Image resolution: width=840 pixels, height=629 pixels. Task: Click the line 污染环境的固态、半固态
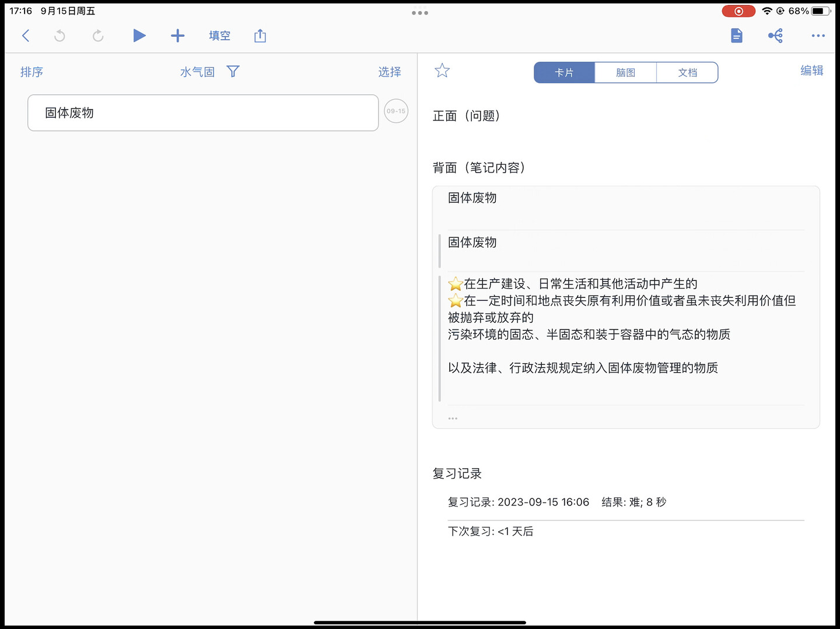(x=589, y=334)
